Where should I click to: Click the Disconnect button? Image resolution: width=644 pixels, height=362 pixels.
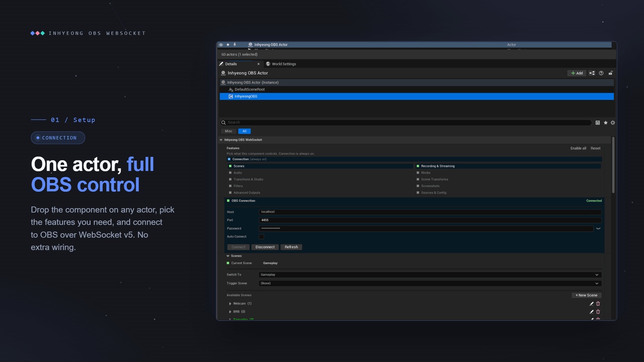(x=265, y=247)
